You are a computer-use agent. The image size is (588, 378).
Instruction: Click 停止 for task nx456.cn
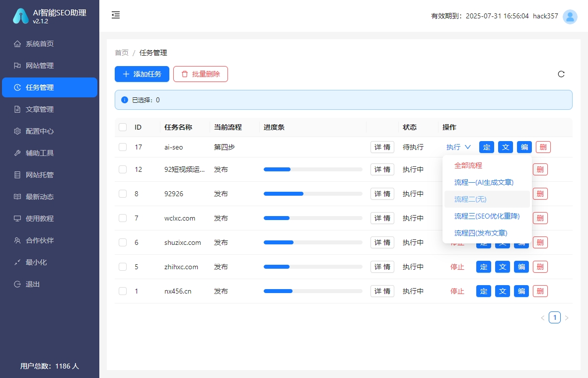click(x=457, y=291)
